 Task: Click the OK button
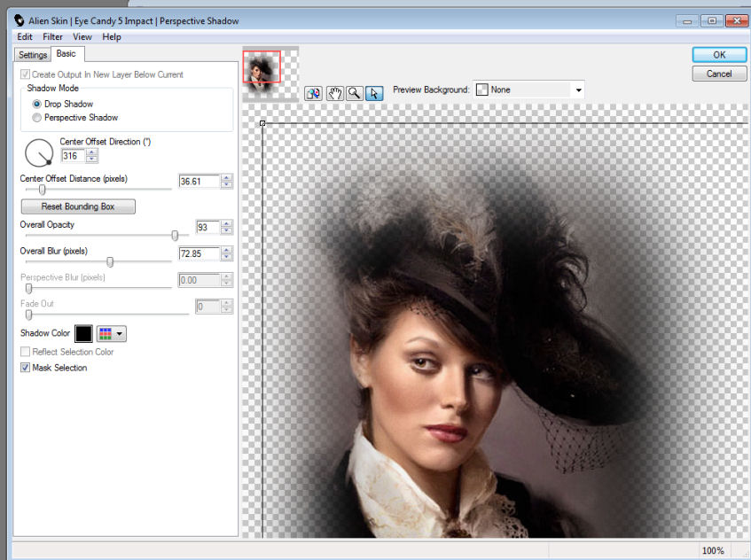(719, 55)
